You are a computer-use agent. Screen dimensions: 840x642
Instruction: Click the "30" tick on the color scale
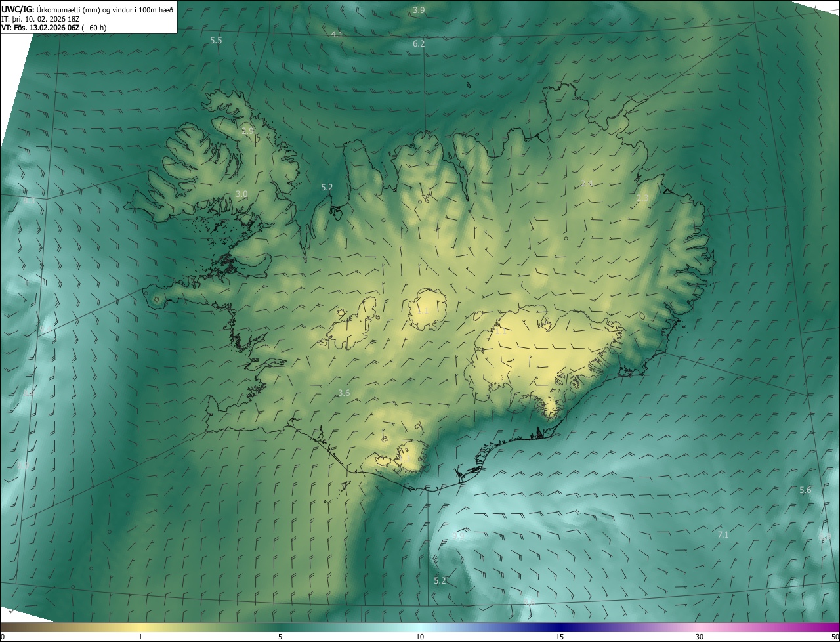700,637
